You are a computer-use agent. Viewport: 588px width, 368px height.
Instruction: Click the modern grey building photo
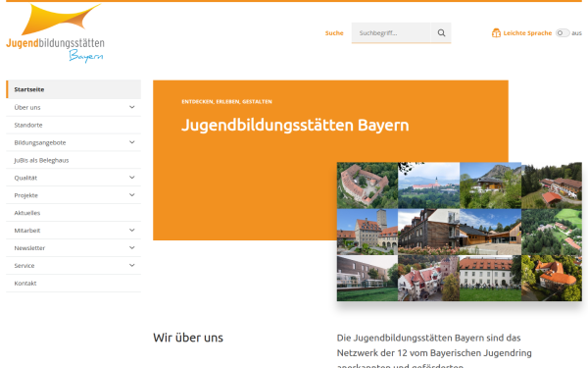click(367, 279)
